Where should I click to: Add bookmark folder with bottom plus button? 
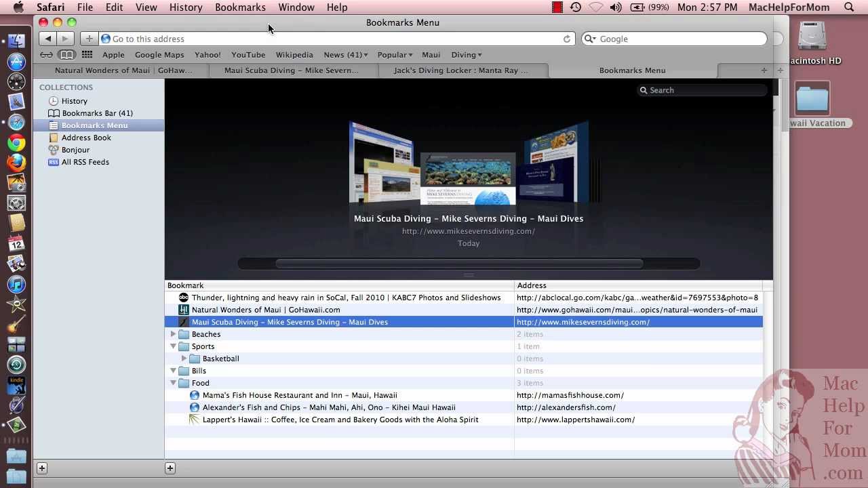(170, 468)
